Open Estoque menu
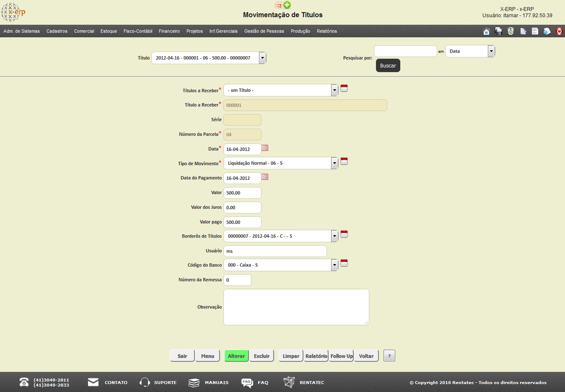Image resolution: width=565 pixels, height=392 pixels. 109,31
